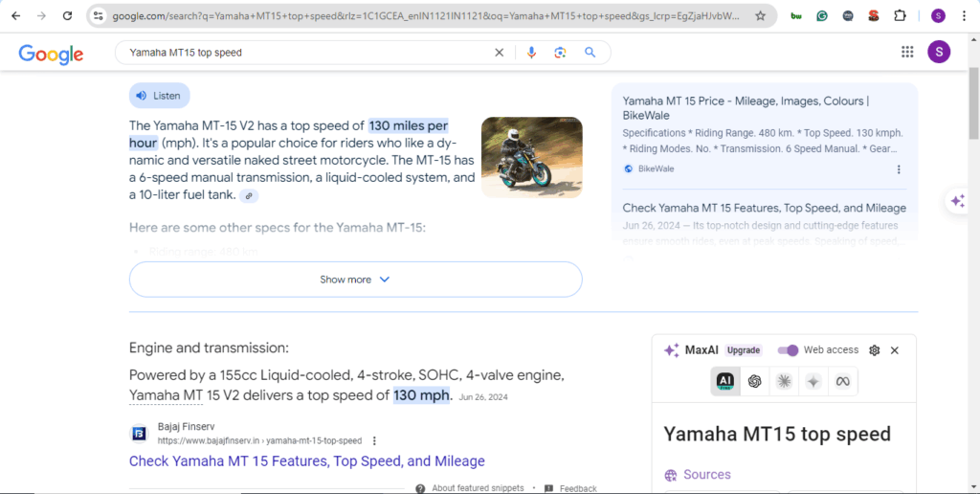Screen dimensions: 980x494
Task: Click the 'Engine and transmission:' heading
Action: click(209, 348)
